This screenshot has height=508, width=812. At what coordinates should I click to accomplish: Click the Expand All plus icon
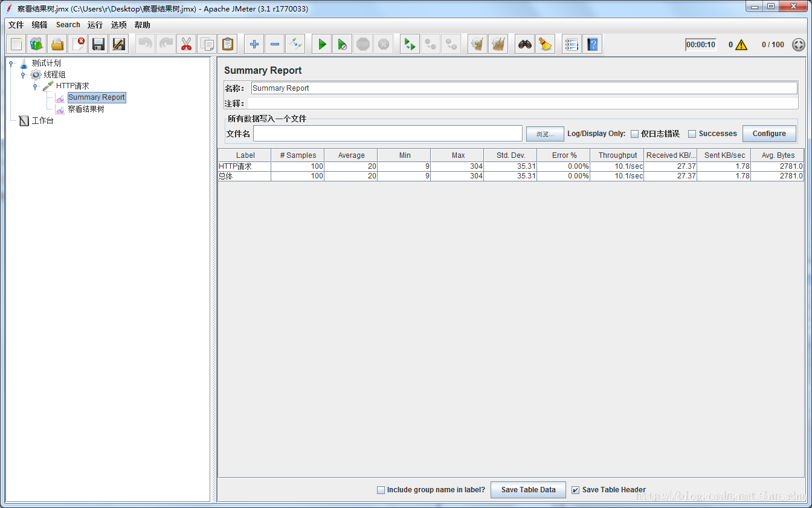[254, 44]
